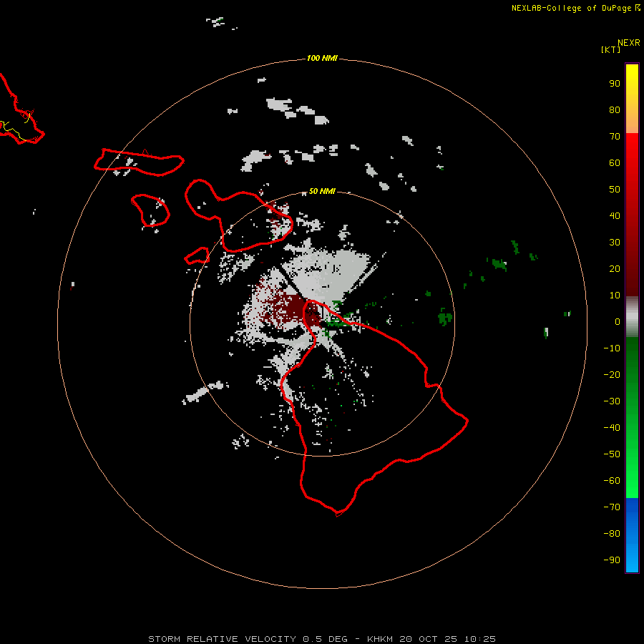The height and width of the screenshot is (644, 644).
Task: Click the 50 label on the velocity scale
Action: click(615, 190)
